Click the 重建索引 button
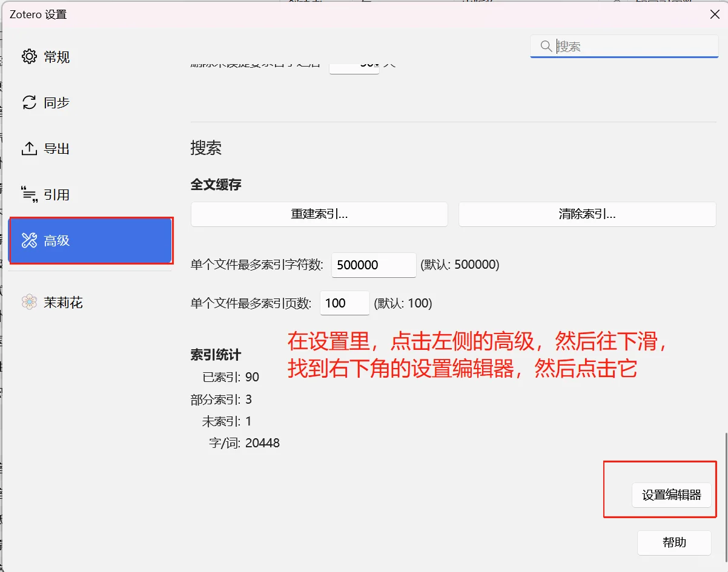The width and height of the screenshot is (728, 572). coord(319,214)
